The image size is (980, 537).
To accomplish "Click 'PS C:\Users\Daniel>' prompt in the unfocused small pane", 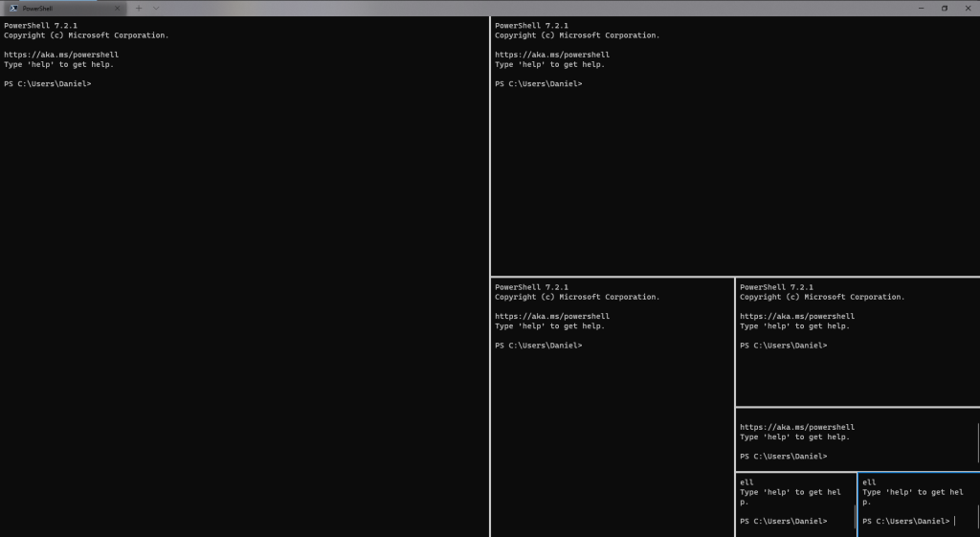I will pyautogui.click(x=784, y=522).
